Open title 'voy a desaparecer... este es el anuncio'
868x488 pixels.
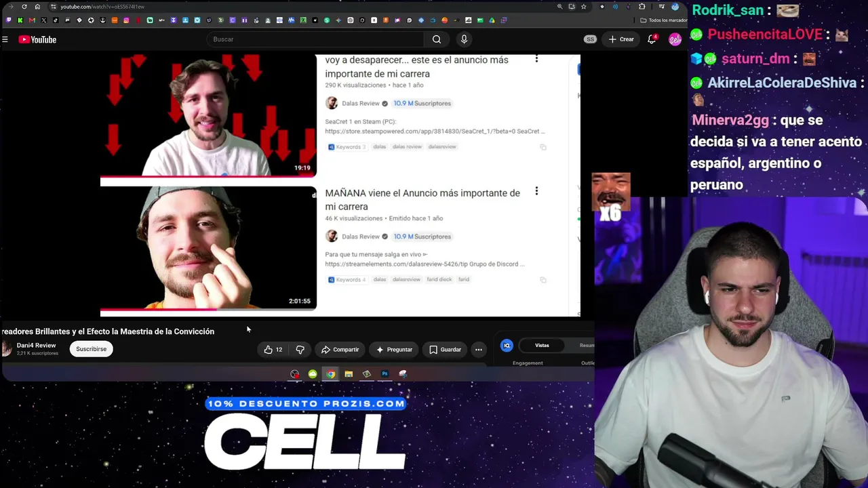(x=416, y=66)
